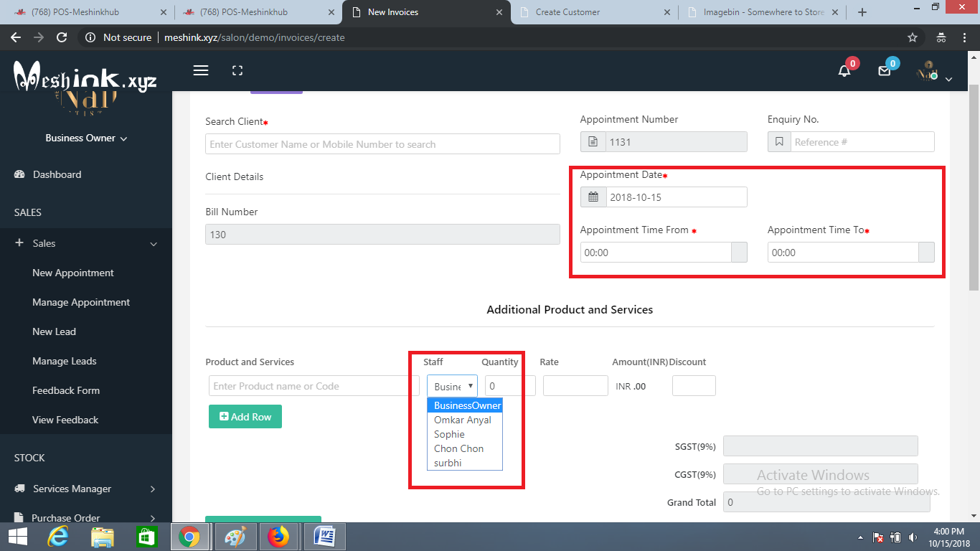Select BusinessOwner in staff list

tap(465, 405)
